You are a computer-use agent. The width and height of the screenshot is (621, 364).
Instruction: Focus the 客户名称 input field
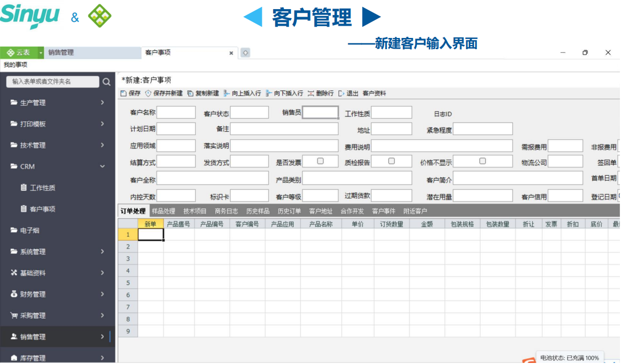[x=176, y=112]
